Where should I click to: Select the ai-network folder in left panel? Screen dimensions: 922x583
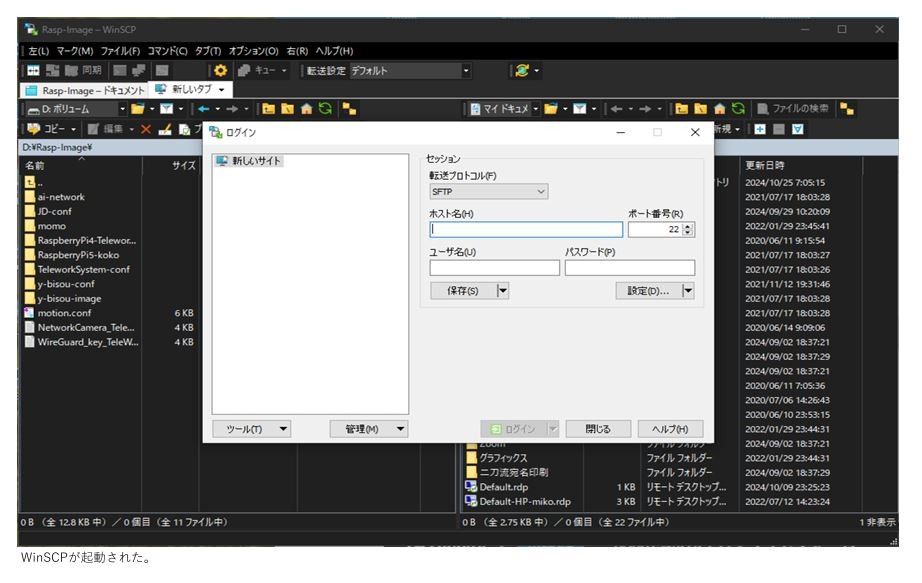click(x=61, y=197)
